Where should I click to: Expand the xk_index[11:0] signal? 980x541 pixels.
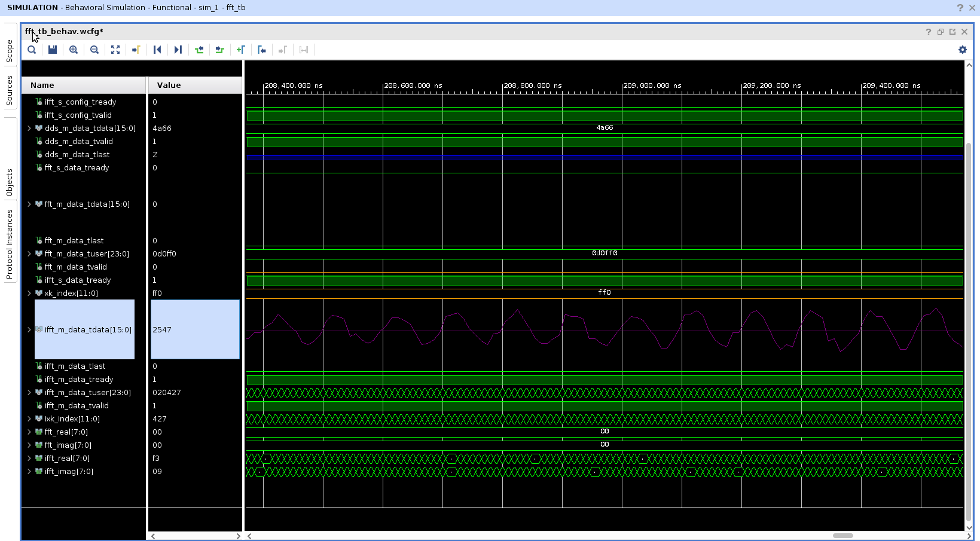coord(29,293)
